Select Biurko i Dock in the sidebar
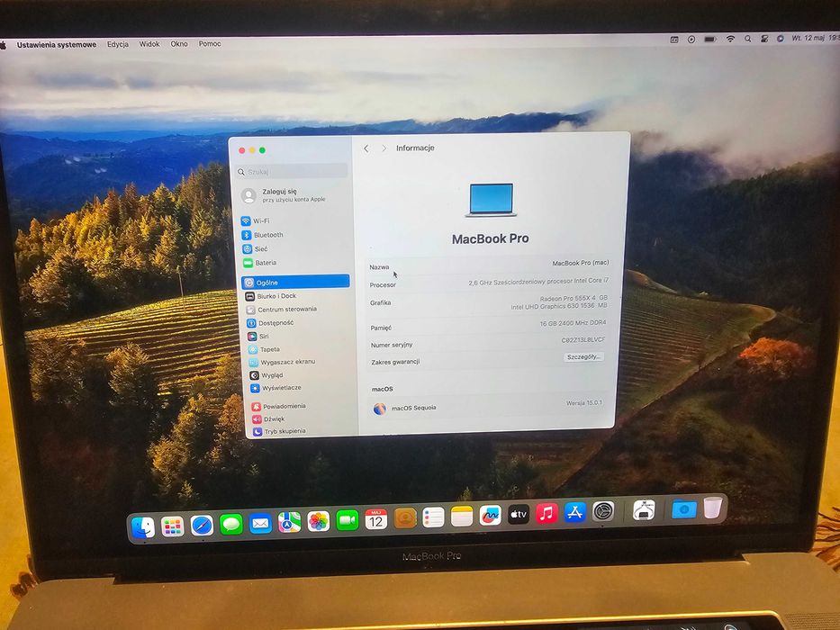This screenshot has height=630, width=840. [270, 296]
